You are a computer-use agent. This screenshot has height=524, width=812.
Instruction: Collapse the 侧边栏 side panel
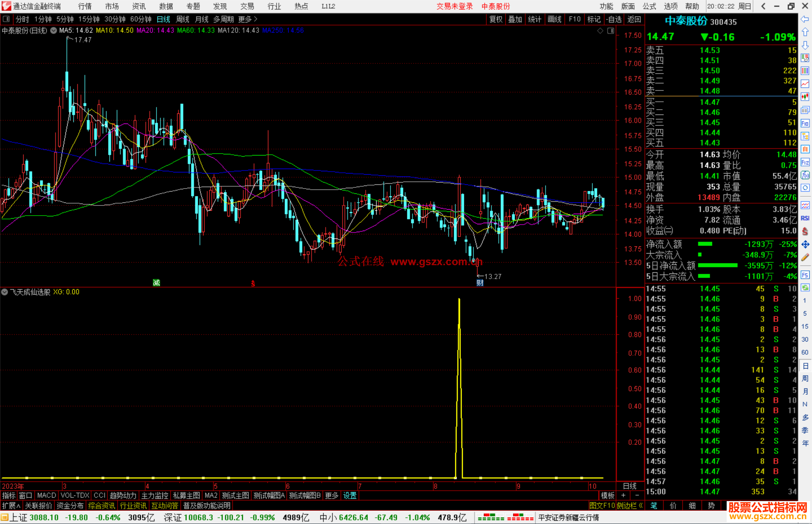click(x=630, y=506)
